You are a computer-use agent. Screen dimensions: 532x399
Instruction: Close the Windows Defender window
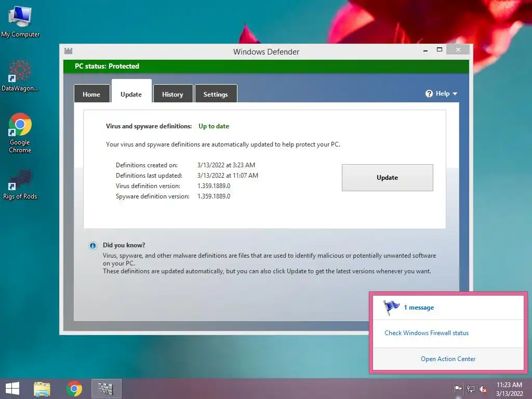[458, 49]
